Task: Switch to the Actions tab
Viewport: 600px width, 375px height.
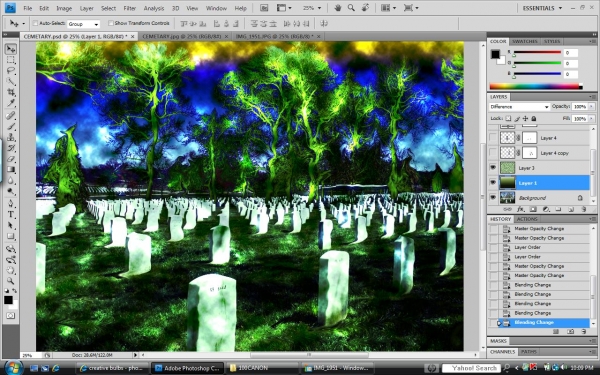Action: point(527,219)
